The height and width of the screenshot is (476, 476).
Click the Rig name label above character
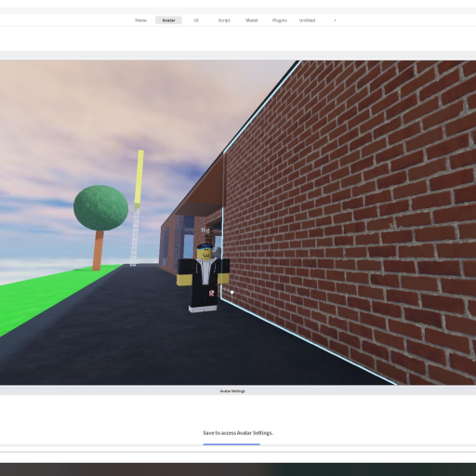(205, 230)
